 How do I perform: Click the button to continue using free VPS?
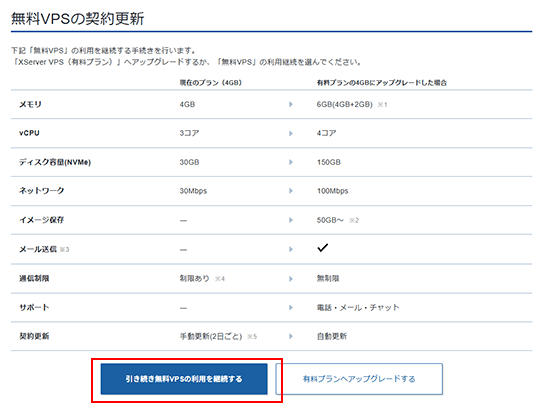point(184,379)
